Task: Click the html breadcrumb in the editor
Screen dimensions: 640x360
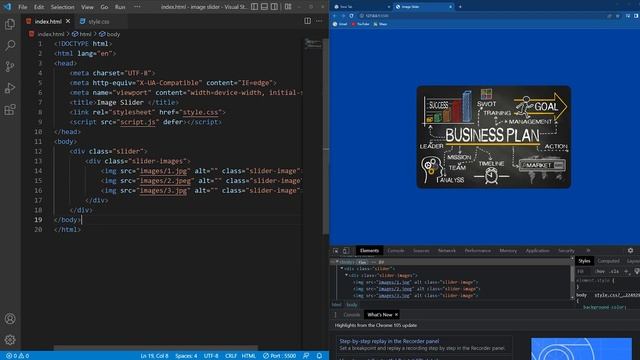Action: [x=82, y=34]
